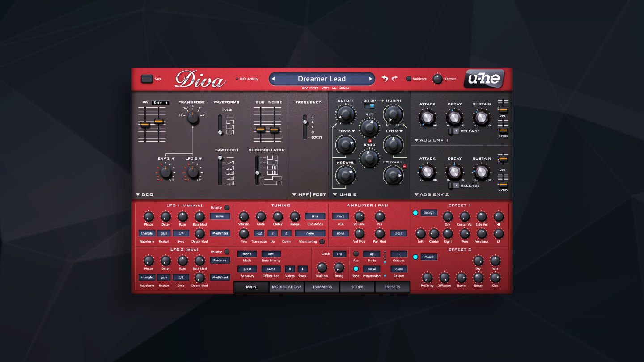Click the NOISE level slider handle

pyautogui.click(x=275, y=130)
